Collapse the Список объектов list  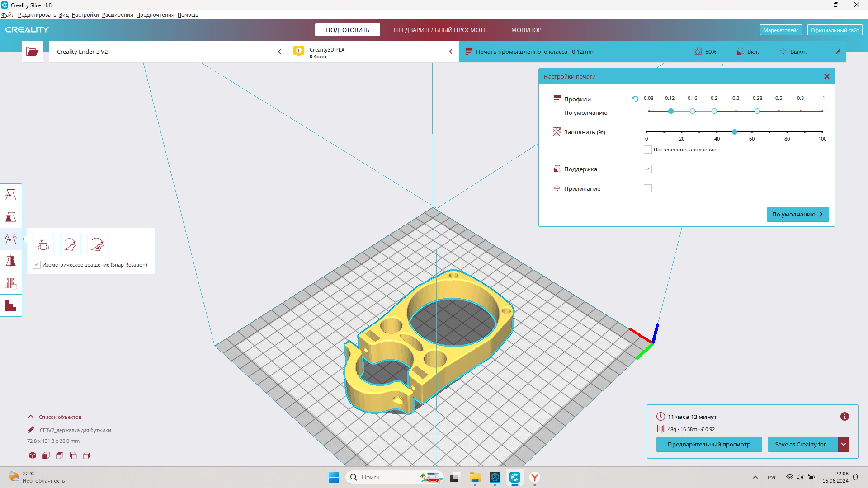[31, 417]
